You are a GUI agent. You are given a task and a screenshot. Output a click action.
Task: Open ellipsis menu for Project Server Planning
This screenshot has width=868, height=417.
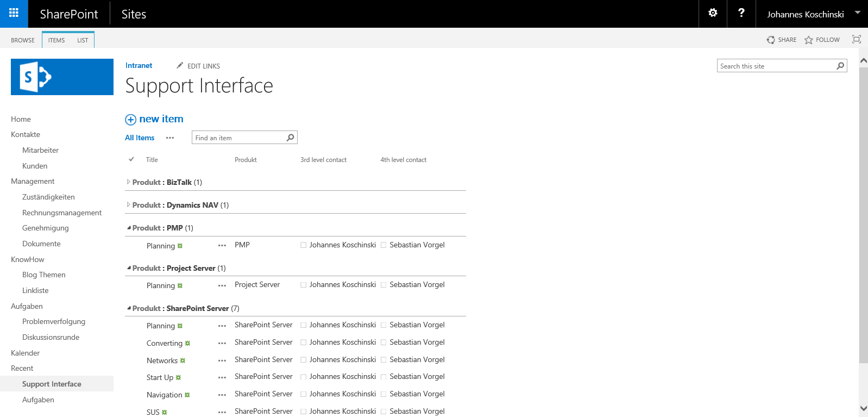pyautogui.click(x=222, y=285)
